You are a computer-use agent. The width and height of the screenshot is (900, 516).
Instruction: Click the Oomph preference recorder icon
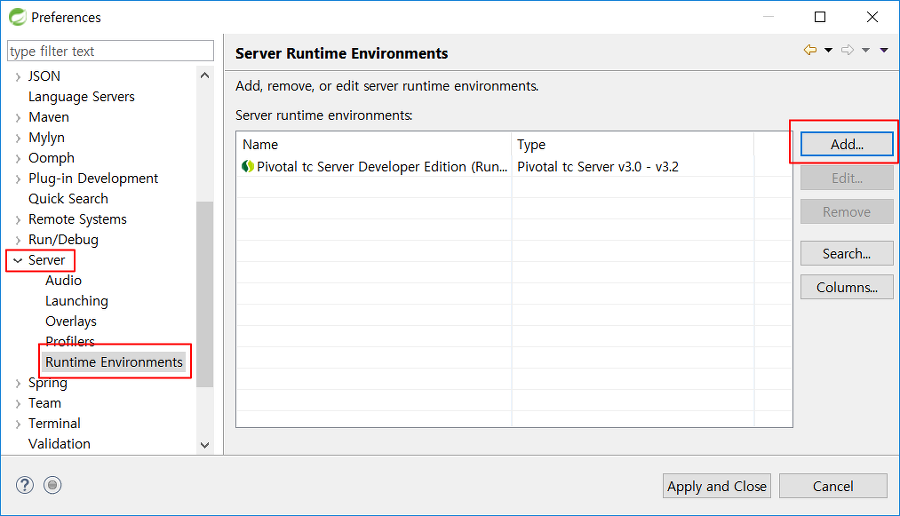52,485
